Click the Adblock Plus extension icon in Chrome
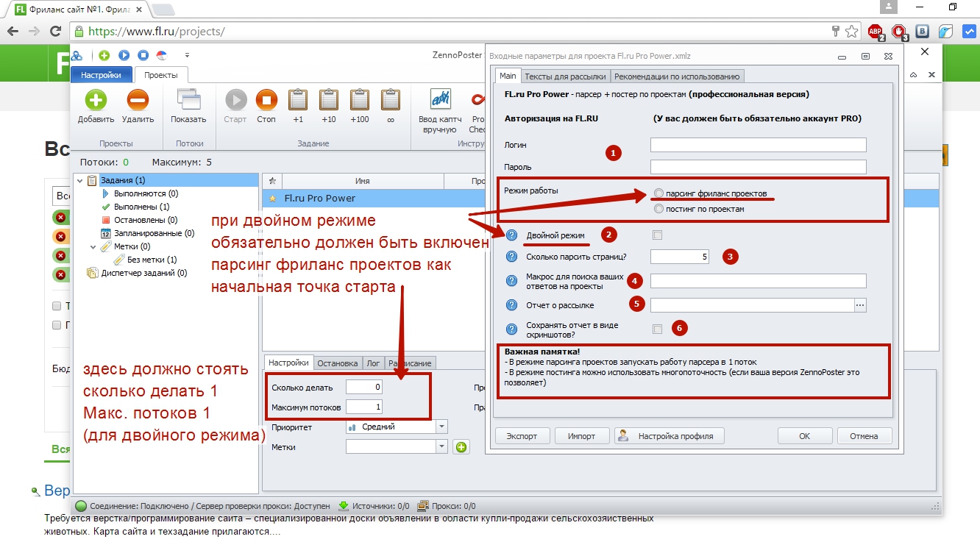The width and height of the screenshot is (980, 542). click(x=876, y=31)
